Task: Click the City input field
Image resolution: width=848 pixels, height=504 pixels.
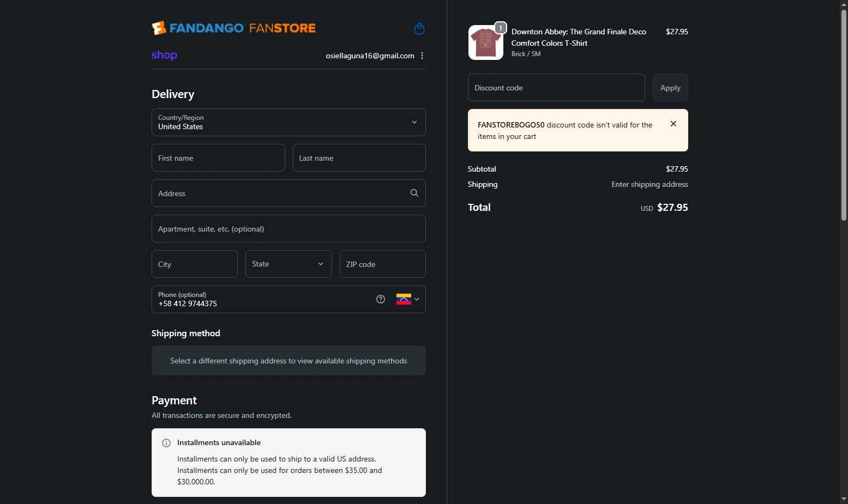Action: click(x=195, y=264)
